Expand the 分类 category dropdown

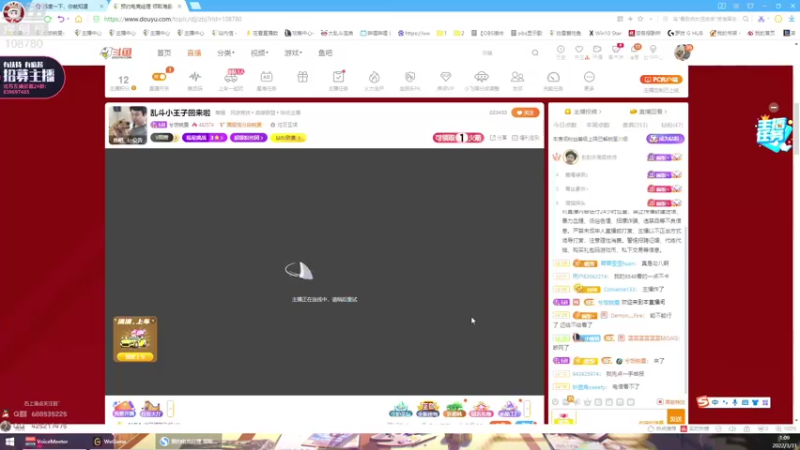pyautogui.click(x=226, y=53)
